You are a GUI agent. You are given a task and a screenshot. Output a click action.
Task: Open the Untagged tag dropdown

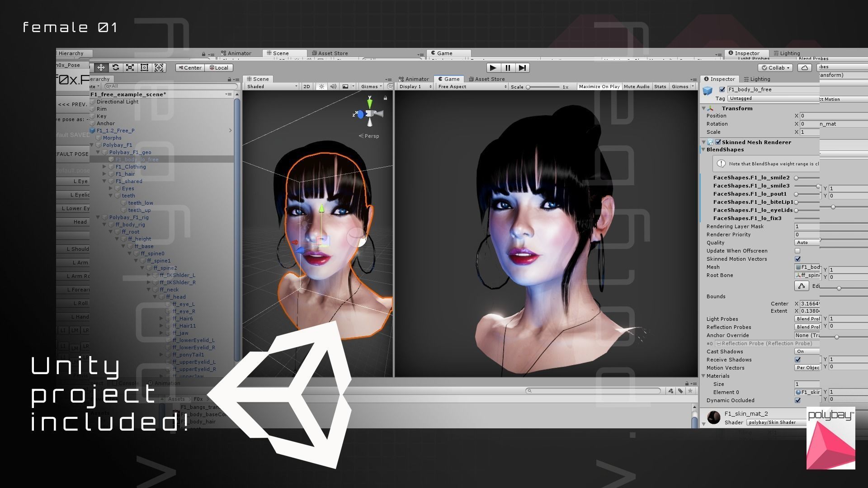773,99
